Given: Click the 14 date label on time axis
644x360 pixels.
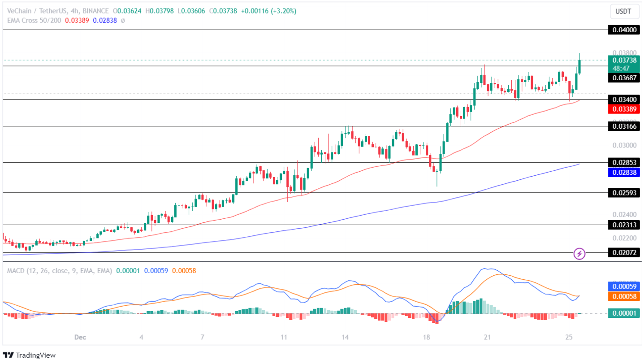Looking at the screenshot, I should (345, 337).
